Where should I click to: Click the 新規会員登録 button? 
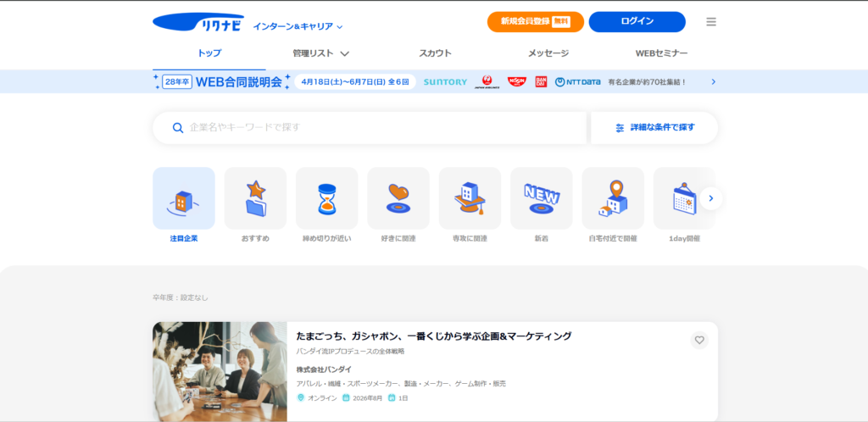pos(535,22)
